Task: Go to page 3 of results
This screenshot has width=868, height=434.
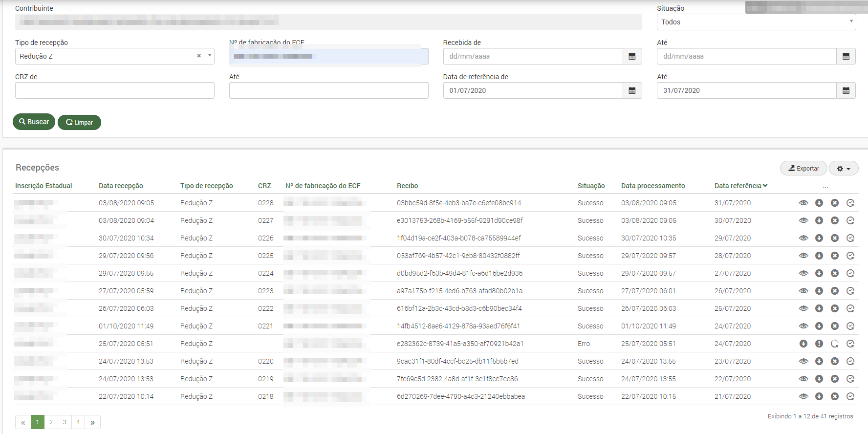Action: 65,422
